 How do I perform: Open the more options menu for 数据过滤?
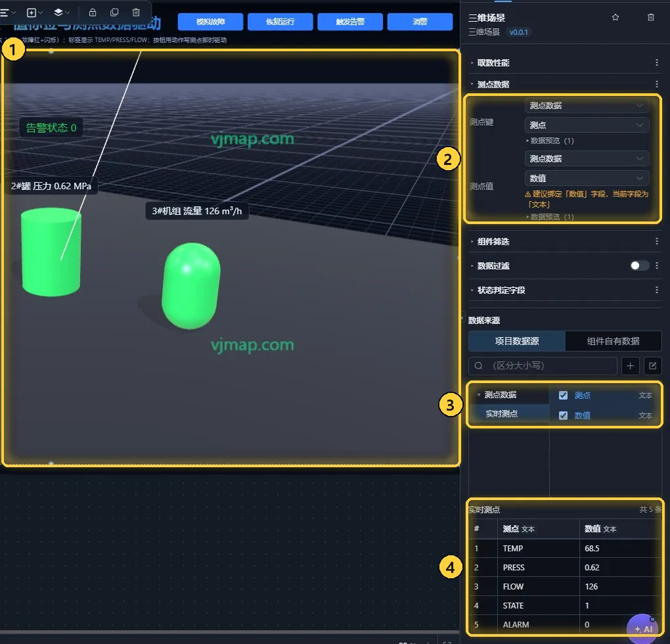pyautogui.click(x=657, y=265)
